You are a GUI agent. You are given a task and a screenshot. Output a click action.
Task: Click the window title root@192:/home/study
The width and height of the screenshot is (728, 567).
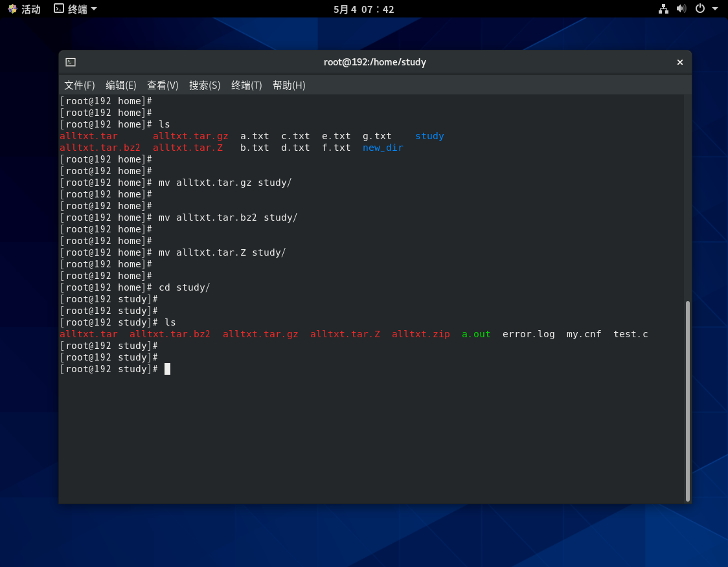tap(374, 62)
